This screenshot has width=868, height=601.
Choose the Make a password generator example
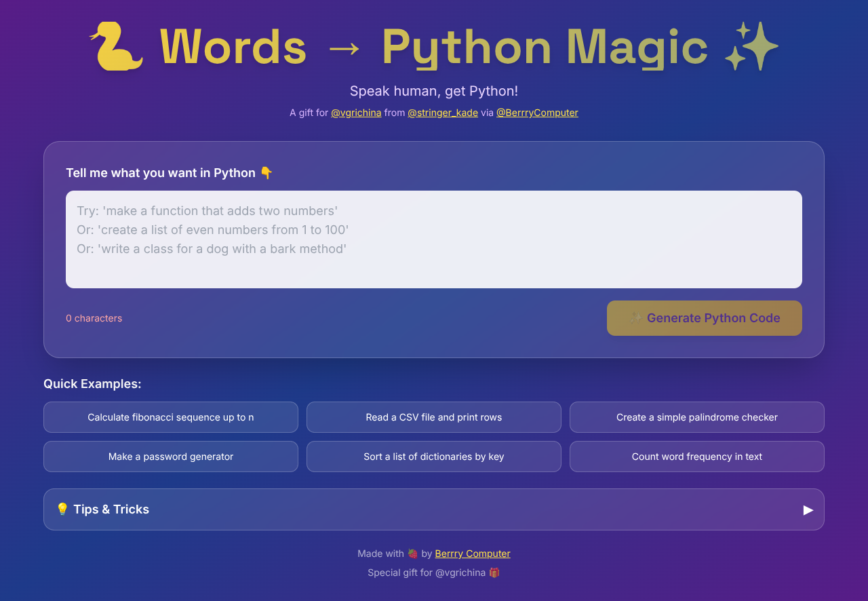point(170,457)
